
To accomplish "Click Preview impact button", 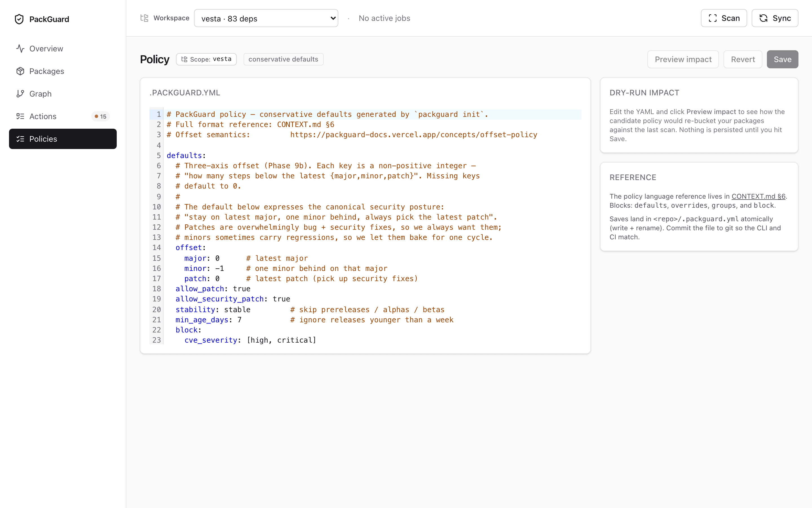I will [683, 59].
